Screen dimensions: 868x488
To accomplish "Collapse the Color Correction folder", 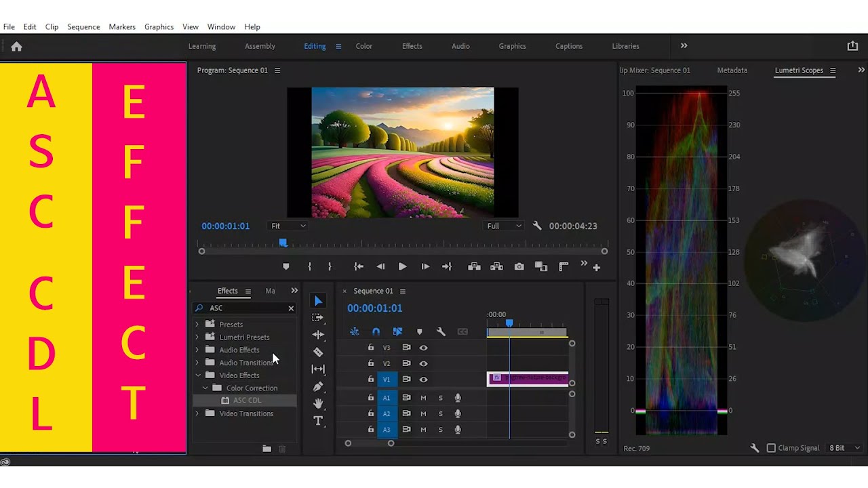I will click(205, 388).
